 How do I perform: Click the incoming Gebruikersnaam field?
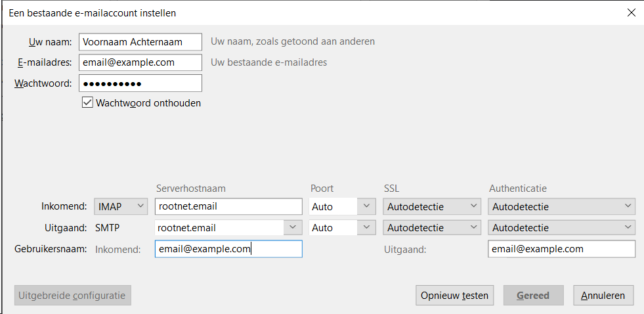click(228, 249)
